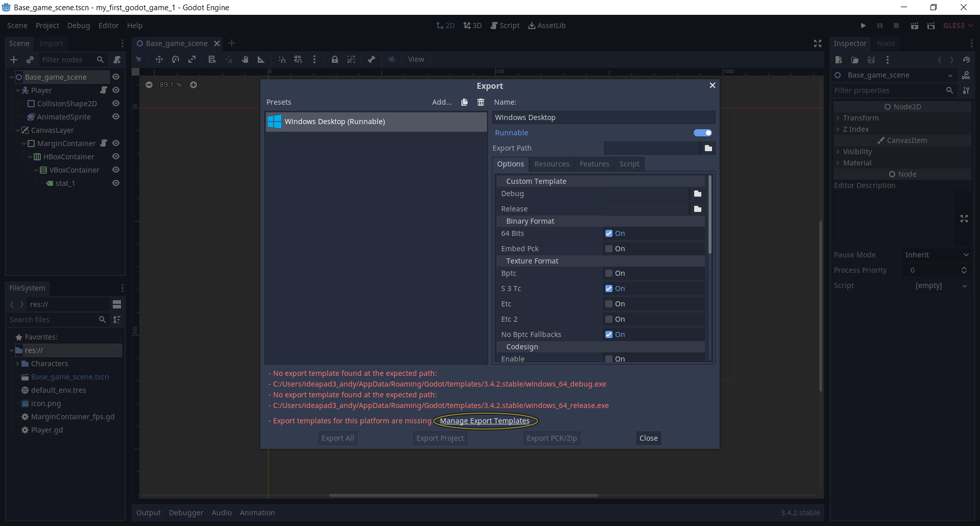Select the Ruler mode tool
Viewport: 980px width, 526px height.
[261, 59]
